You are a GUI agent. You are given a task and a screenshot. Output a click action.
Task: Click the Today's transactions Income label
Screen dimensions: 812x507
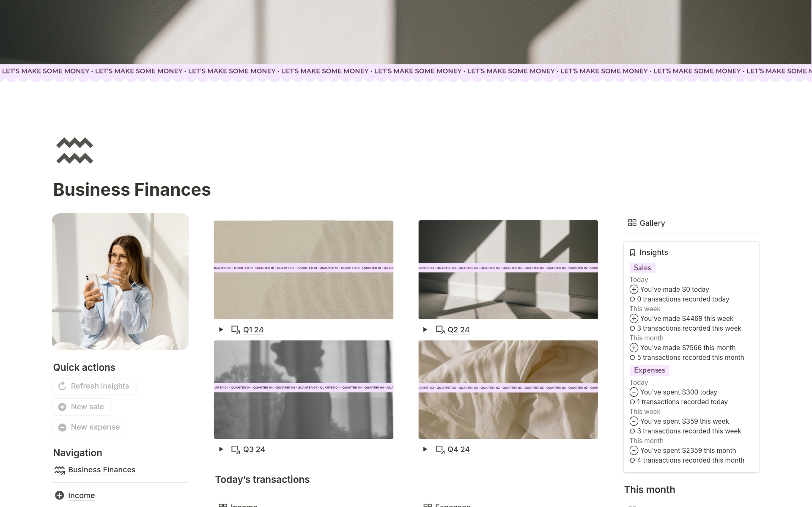243,504
